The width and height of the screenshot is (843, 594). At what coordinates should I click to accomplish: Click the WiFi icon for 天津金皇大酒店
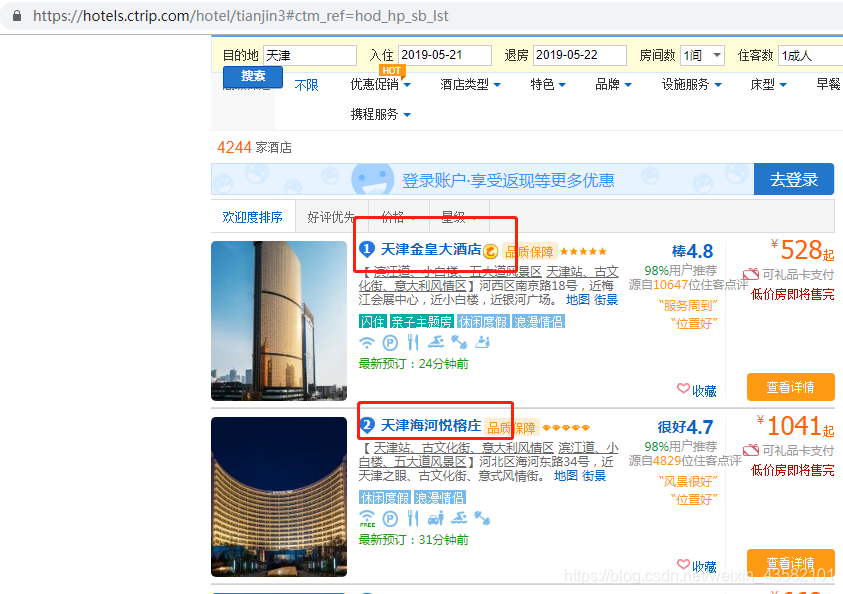[367, 342]
